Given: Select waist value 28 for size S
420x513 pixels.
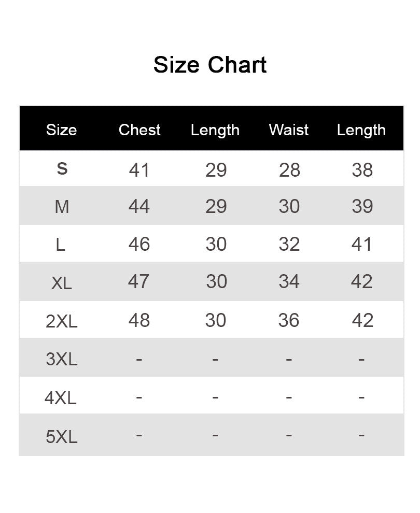Looking at the screenshot, I should (289, 170).
